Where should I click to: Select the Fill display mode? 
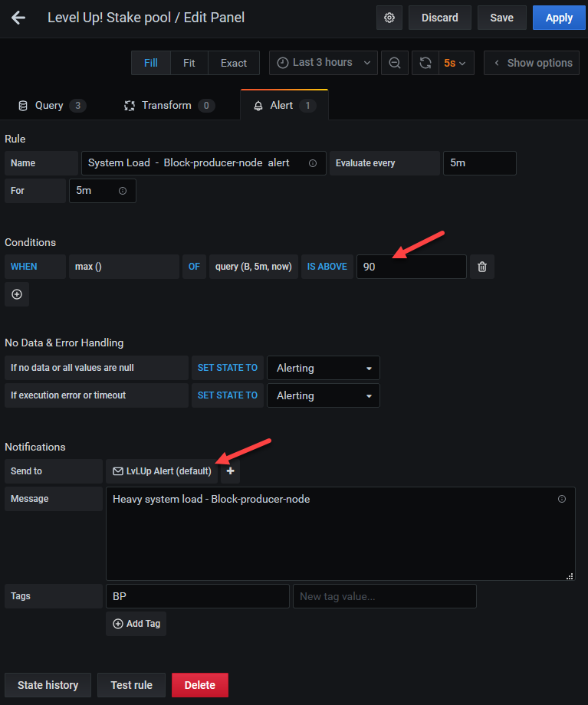151,63
